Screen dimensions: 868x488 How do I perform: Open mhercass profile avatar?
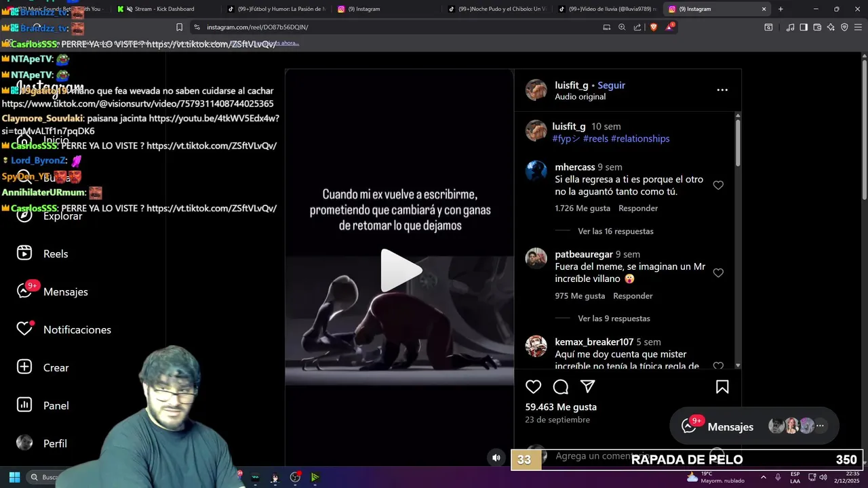point(536,171)
